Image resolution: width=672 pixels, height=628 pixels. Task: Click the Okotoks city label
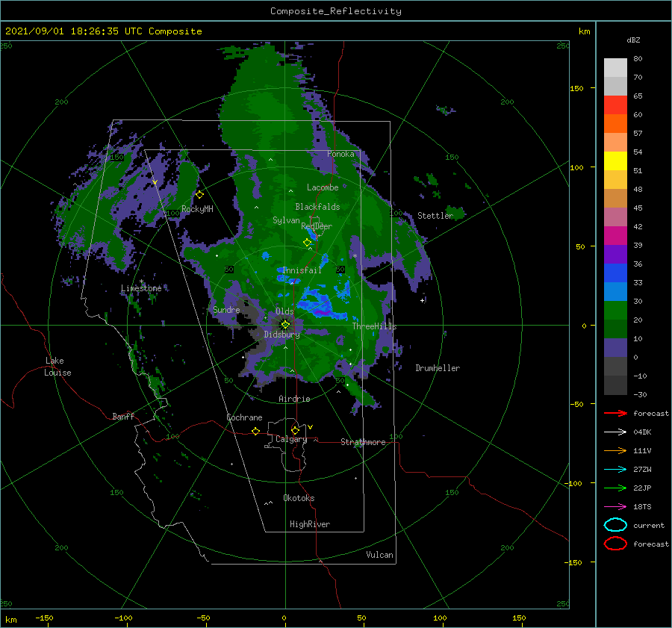tap(299, 498)
